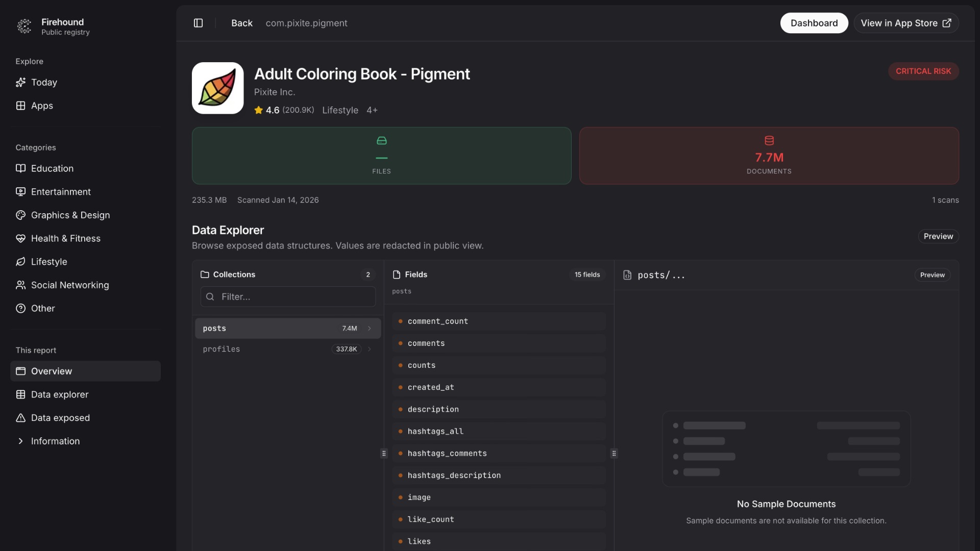Expand the posts collection chevron

370,329
